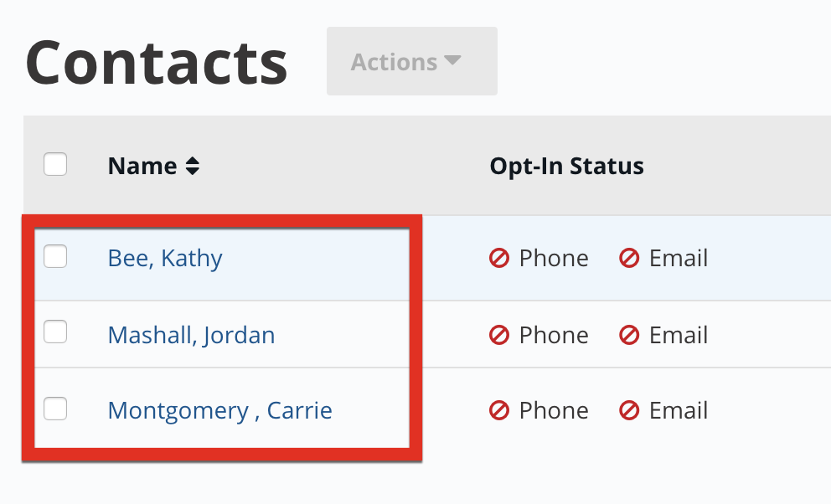The width and height of the screenshot is (831, 504).
Task: Open Mashall, Jordan contact record
Action: coord(191,335)
